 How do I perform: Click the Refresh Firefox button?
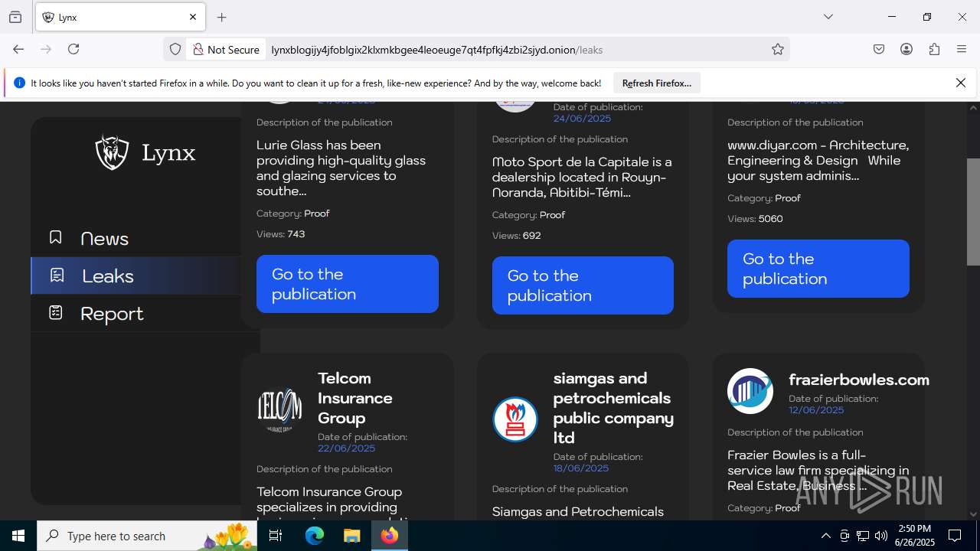[x=656, y=83]
